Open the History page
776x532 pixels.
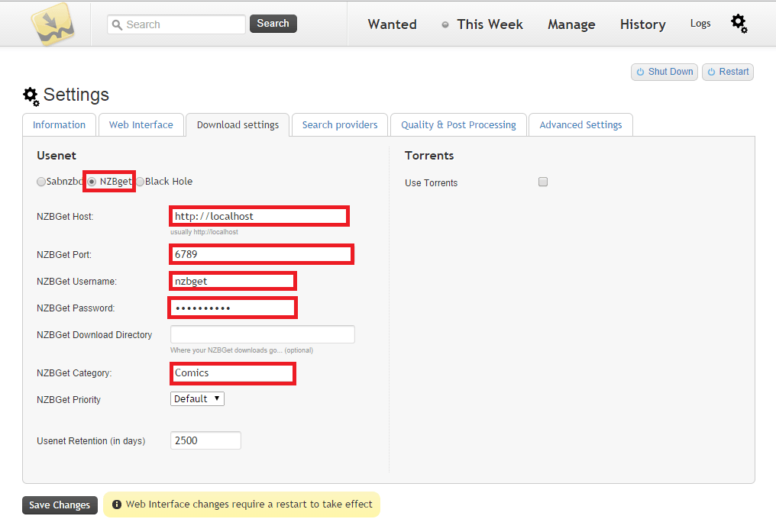pos(642,24)
